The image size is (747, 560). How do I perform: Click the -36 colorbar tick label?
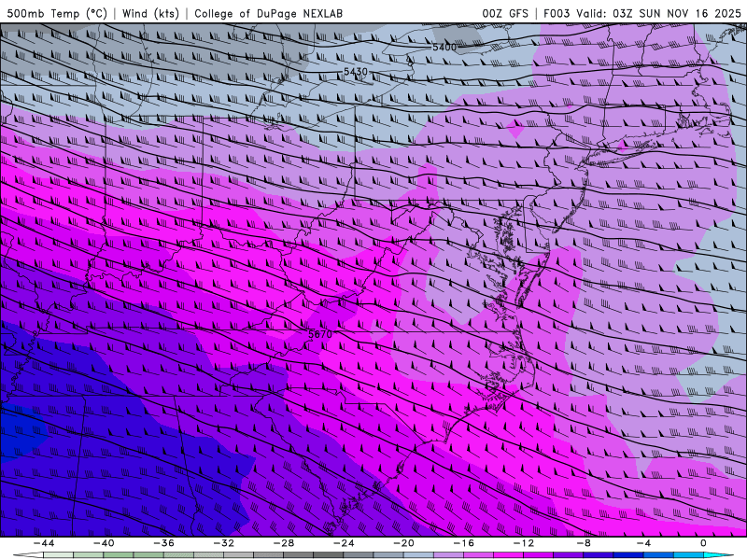click(x=163, y=543)
